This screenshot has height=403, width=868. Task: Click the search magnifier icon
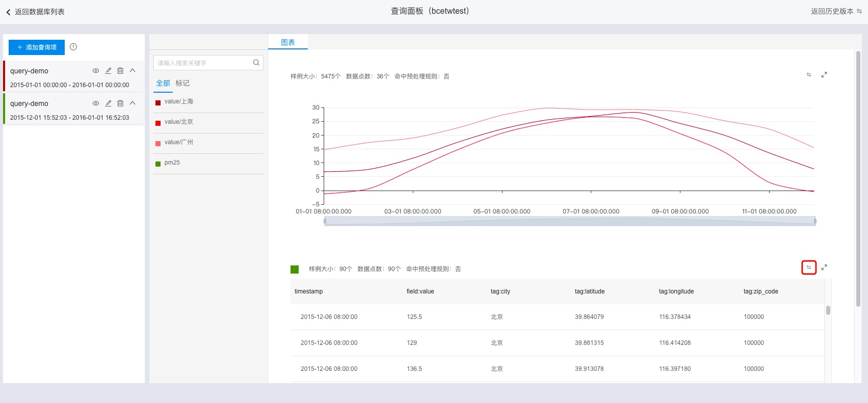coord(256,63)
